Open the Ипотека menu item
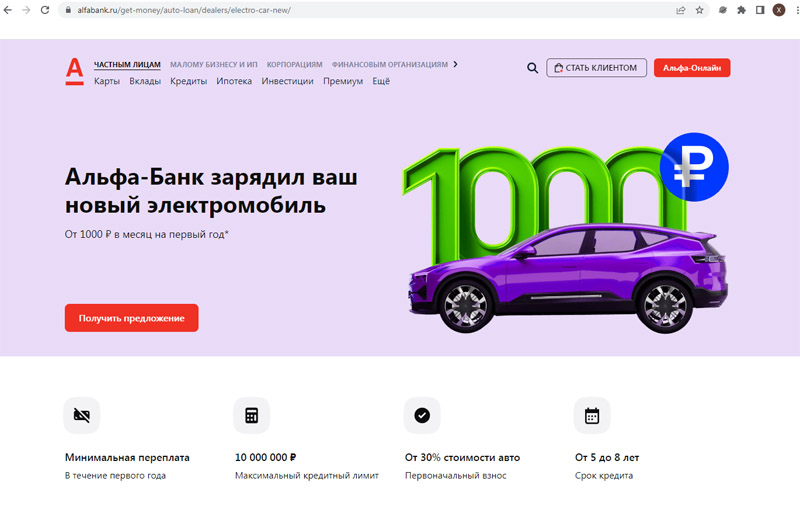Screen dimensions: 800x506 [x=234, y=81]
